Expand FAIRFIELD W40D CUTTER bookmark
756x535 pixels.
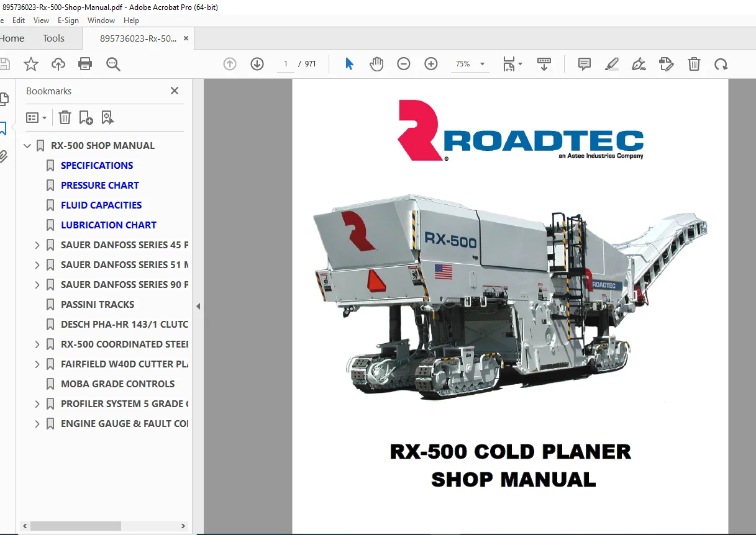tap(37, 364)
